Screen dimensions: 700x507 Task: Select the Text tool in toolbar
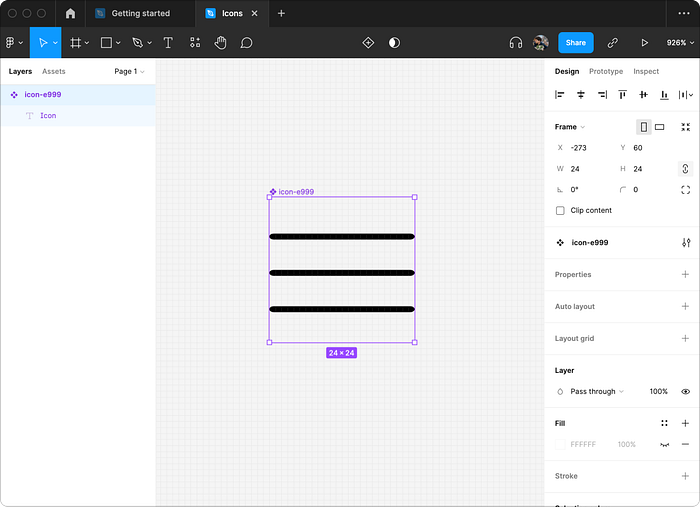point(168,43)
